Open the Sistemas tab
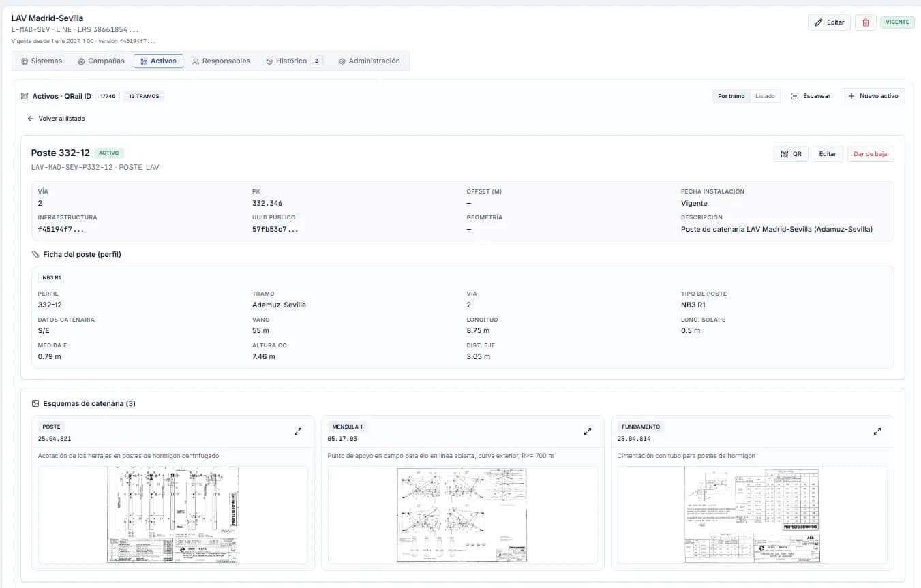Viewport: 921px width, 588px height. [42, 61]
